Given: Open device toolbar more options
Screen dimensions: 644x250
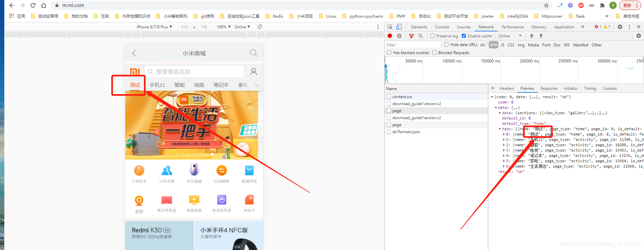Looking at the screenshot, I should click(x=378, y=27).
